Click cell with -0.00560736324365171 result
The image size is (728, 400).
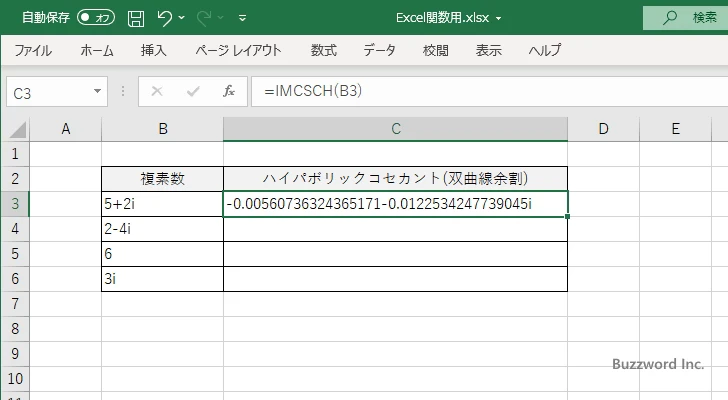tap(396, 204)
